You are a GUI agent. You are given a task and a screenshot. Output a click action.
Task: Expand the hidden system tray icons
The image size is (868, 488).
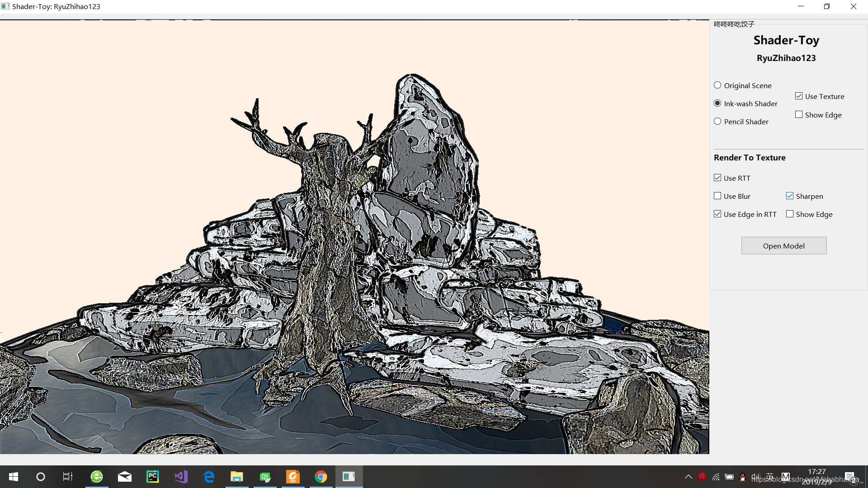[688, 477]
